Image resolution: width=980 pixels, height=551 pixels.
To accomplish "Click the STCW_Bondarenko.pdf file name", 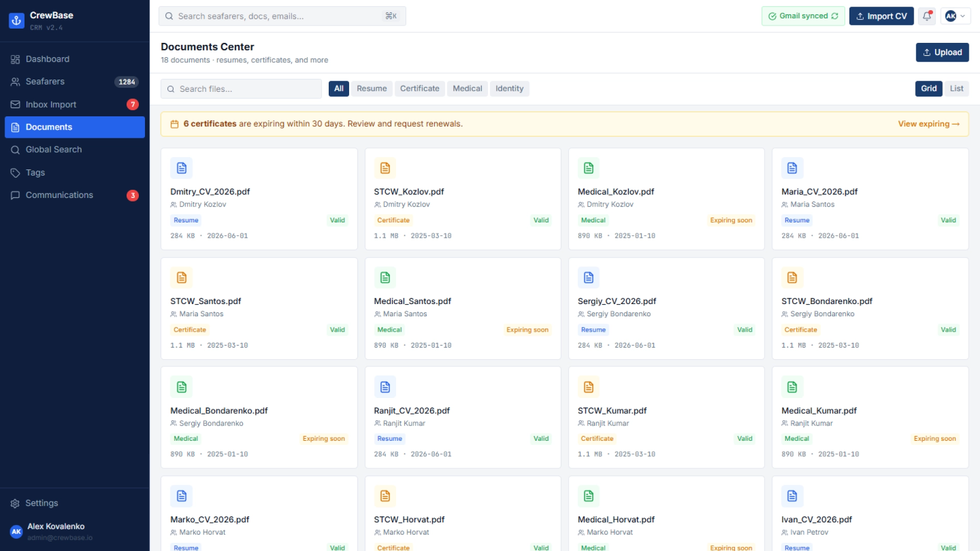I will pyautogui.click(x=826, y=302).
